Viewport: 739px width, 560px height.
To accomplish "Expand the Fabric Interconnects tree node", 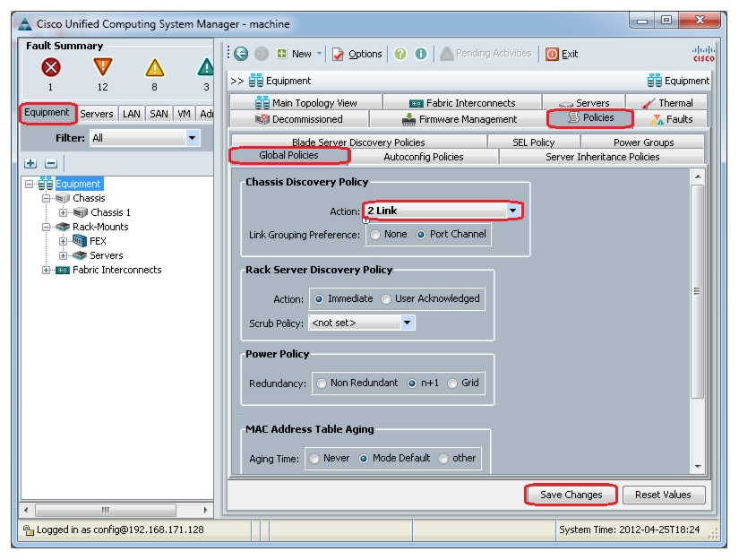I will 46,270.
